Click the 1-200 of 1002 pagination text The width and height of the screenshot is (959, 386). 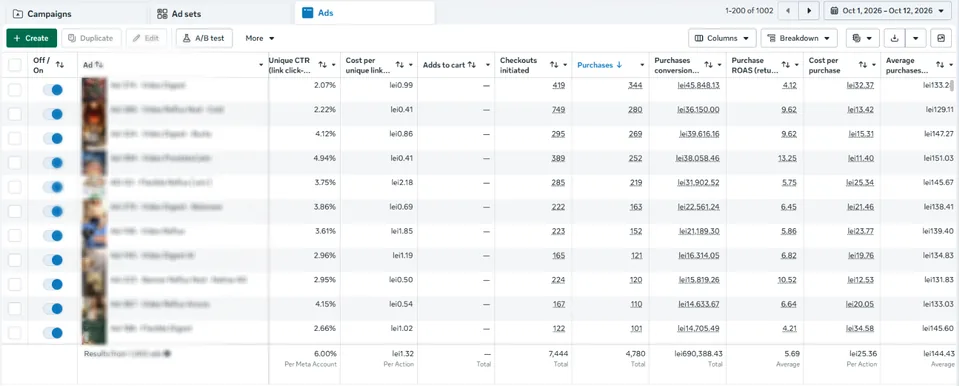[749, 11]
